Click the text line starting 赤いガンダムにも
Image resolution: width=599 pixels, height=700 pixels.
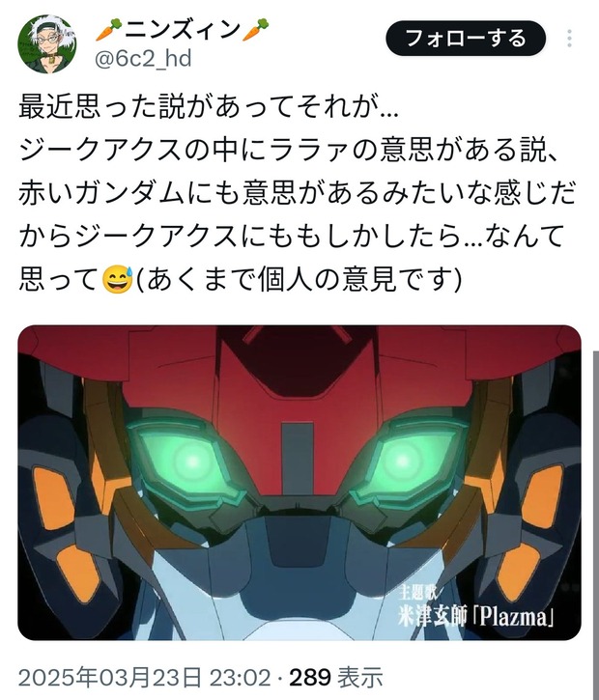[x=297, y=193]
